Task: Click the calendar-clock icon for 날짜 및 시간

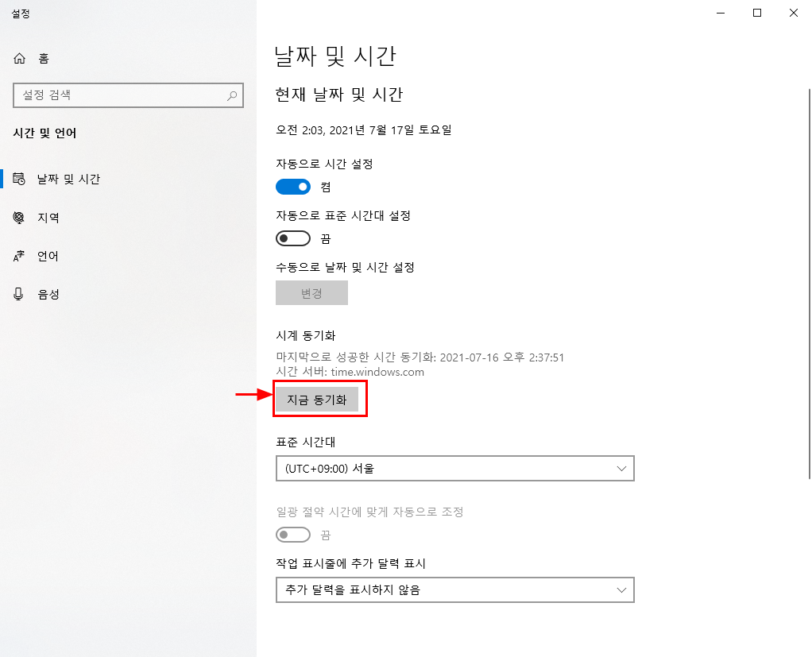Action: 19,179
